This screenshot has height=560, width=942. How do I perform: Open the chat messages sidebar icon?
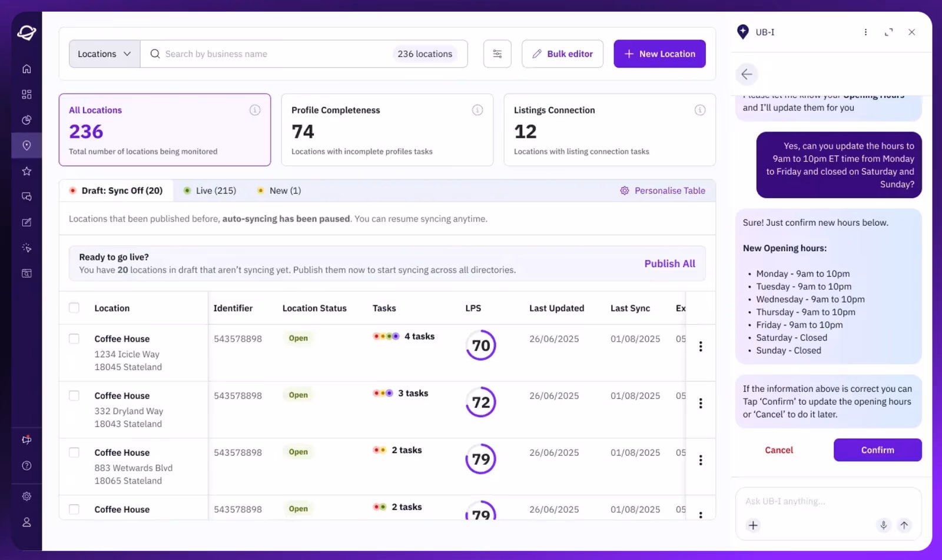(26, 196)
